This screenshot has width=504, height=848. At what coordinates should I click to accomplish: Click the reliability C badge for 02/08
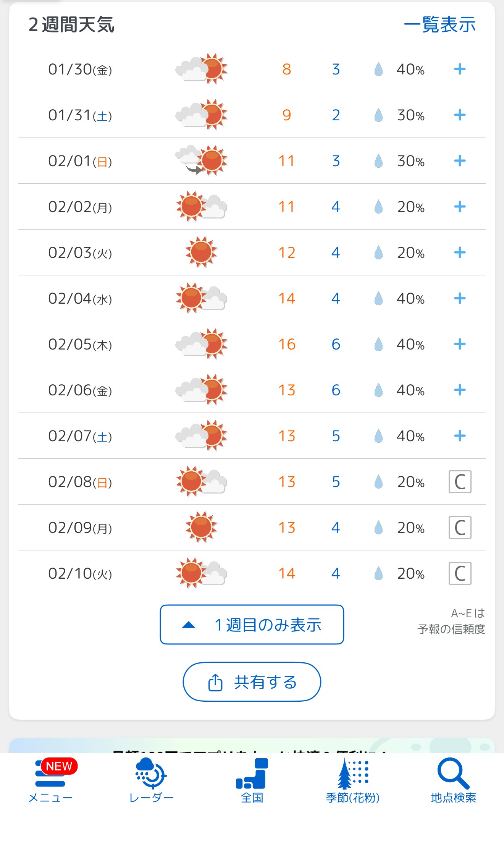(x=460, y=482)
